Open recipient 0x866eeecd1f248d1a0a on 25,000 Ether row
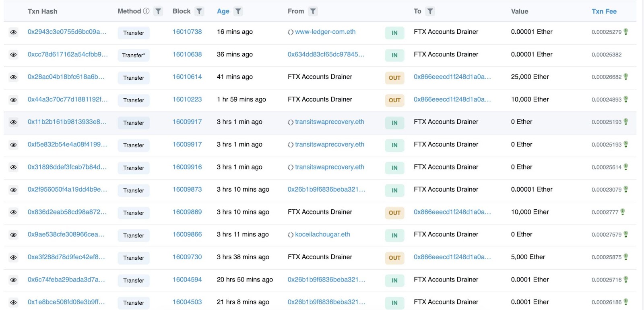Image resolution: width=644 pixels, height=310 pixels. tap(452, 77)
